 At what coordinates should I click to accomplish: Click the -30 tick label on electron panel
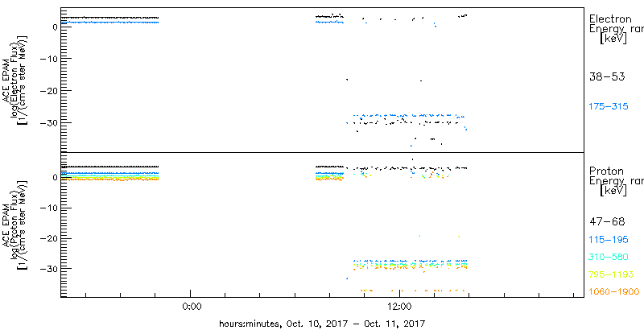coord(48,122)
